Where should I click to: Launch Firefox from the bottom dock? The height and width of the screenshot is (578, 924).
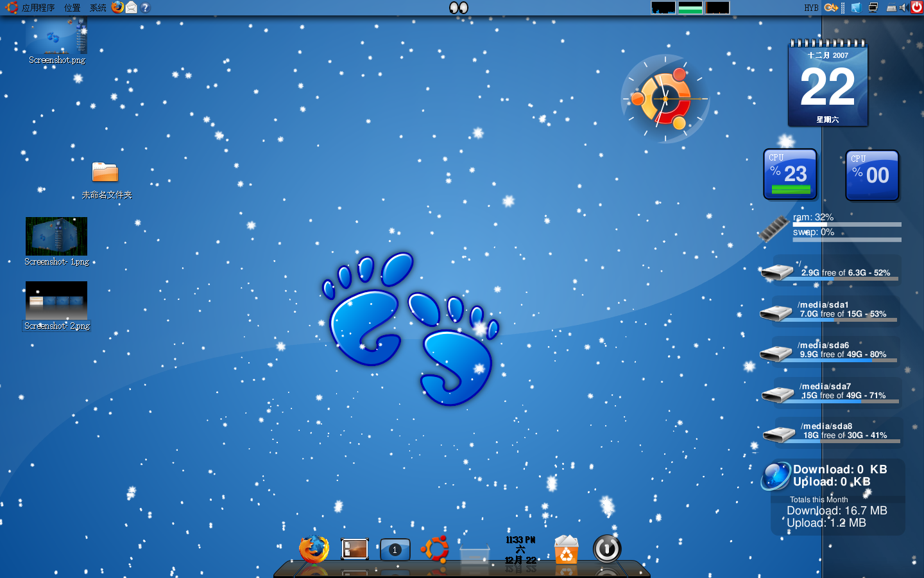pyautogui.click(x=314, y=549)
